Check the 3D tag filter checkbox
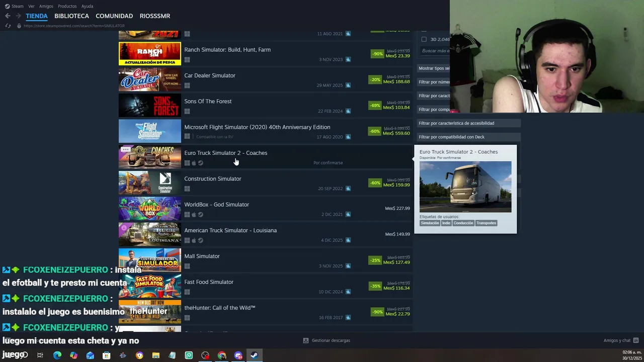 click(424, 39)
